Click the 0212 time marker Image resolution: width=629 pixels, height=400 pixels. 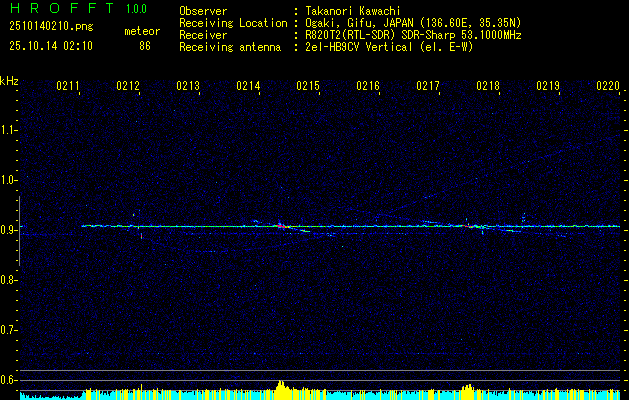coord(128,85)
